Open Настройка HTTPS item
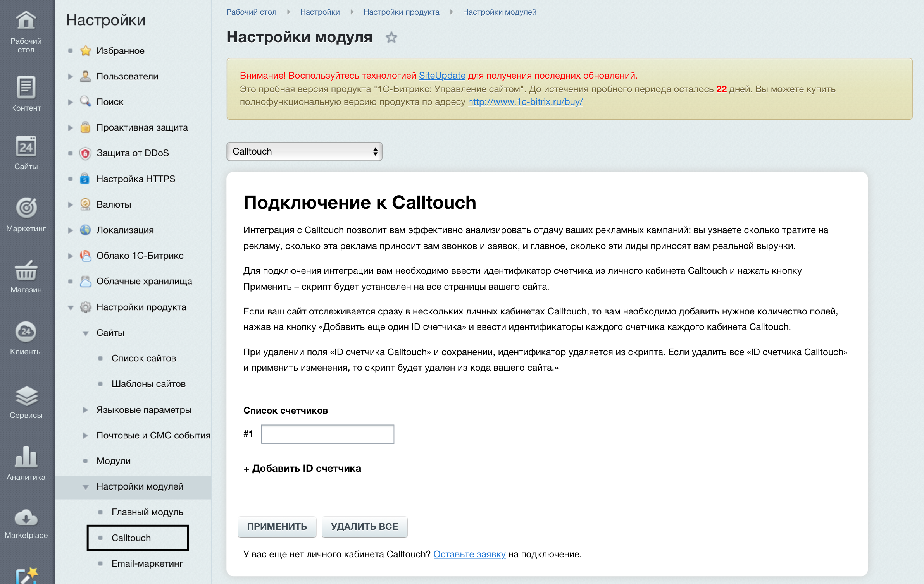 [136, 179]
